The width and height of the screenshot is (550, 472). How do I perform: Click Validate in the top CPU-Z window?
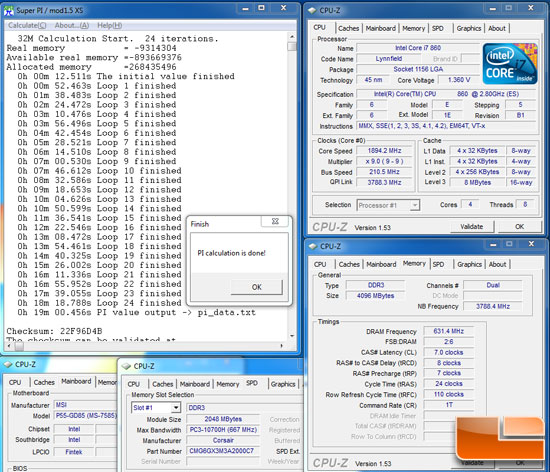pos(472,227)
